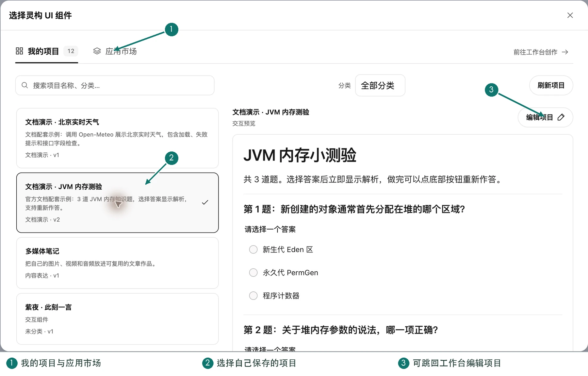Select the 文档演示 · JVM 内存测验 project card
The image size is (588, 376).
pos(118,203)
